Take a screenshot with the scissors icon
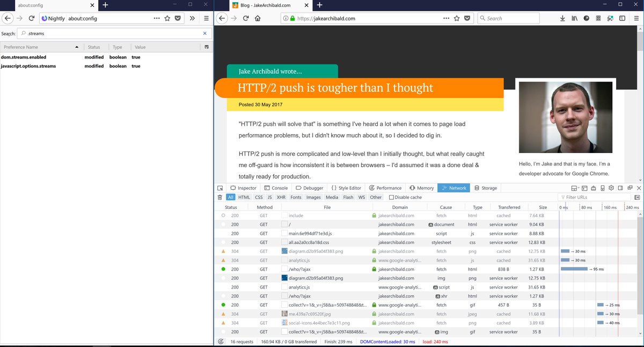The width and height of the screenshot is (644, 347). coord(610,18)
